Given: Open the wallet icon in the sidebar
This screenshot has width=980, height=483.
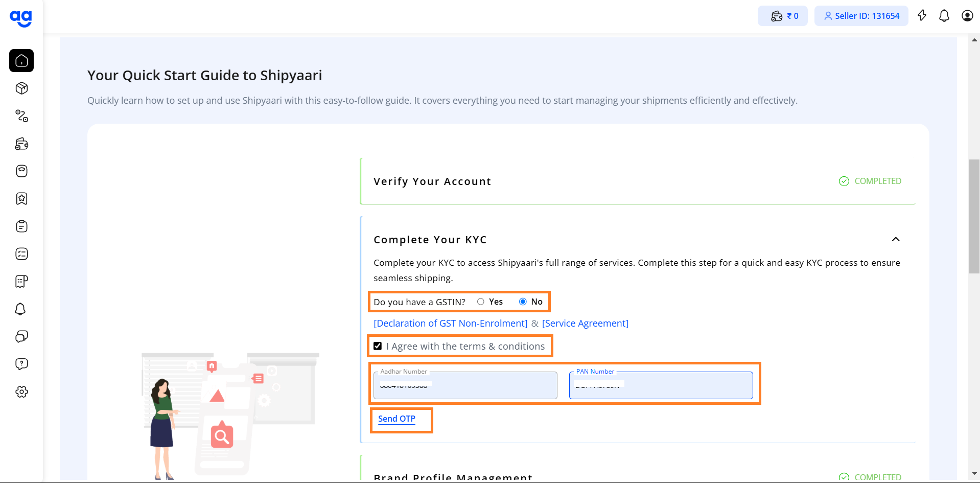Looking at the screenshot, I should coord(21,144).
